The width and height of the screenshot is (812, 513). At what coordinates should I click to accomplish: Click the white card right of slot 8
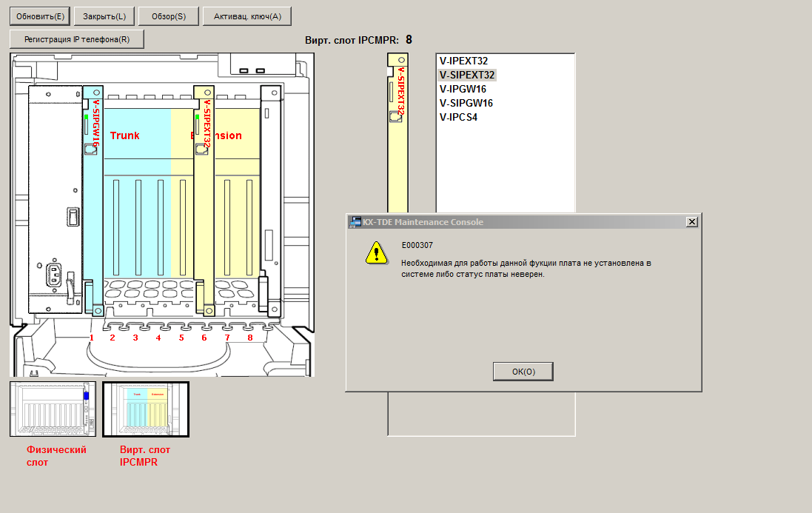(x=271, y=201)
